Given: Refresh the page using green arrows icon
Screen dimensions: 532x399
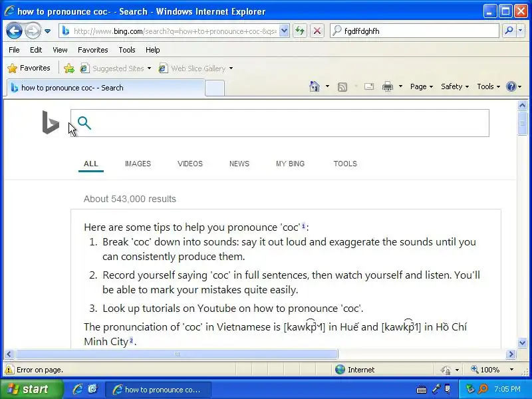Looking at the screenshot, I should point(300,31).
